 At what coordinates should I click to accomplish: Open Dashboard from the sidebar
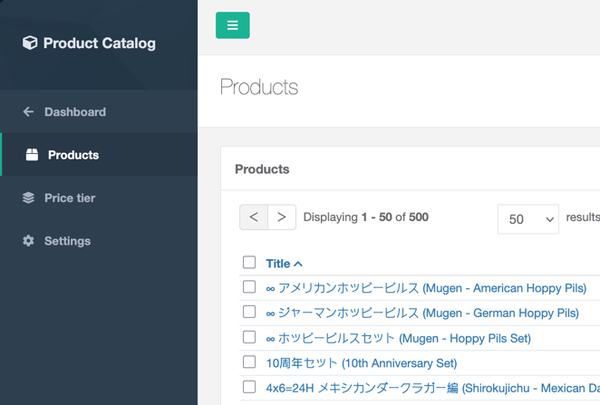click(99, 112)
